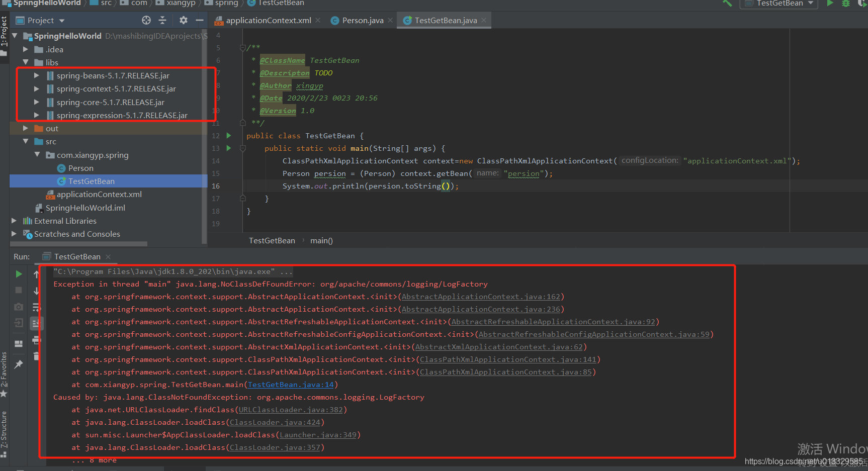This screenshot has height=471, width=868.
Task: Click run gutter icon beside main method
Action: (x=229, y=148)
